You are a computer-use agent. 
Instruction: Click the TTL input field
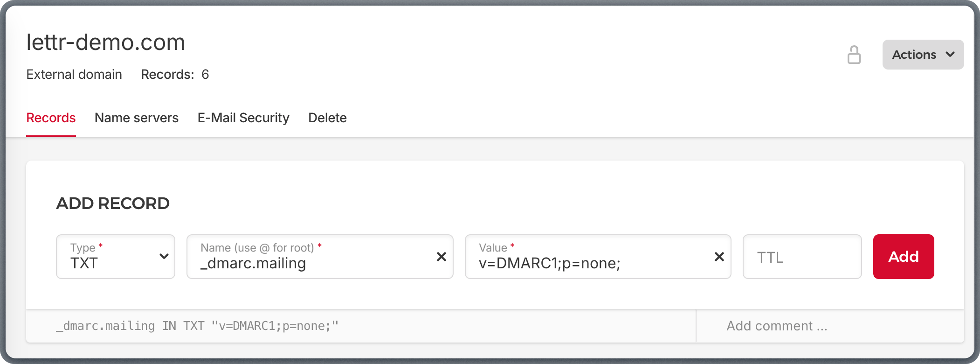[x=802, y=257]
